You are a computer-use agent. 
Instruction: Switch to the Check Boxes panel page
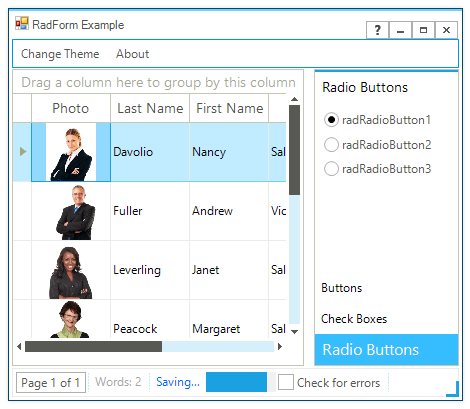tap(387, 319)
